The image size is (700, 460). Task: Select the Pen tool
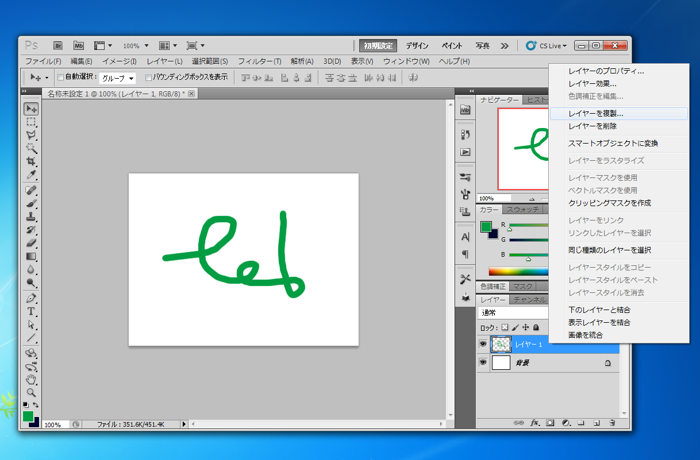coord(31,298)
